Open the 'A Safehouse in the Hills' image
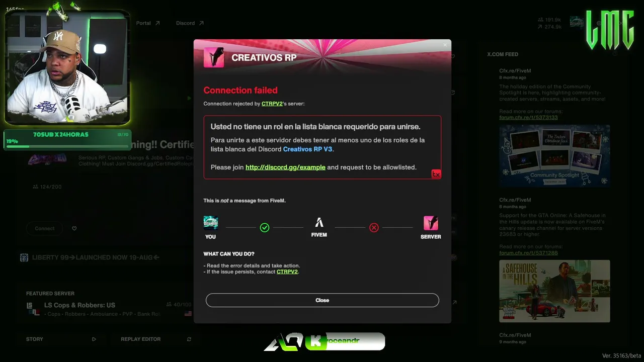 click(x=554, y=291)
